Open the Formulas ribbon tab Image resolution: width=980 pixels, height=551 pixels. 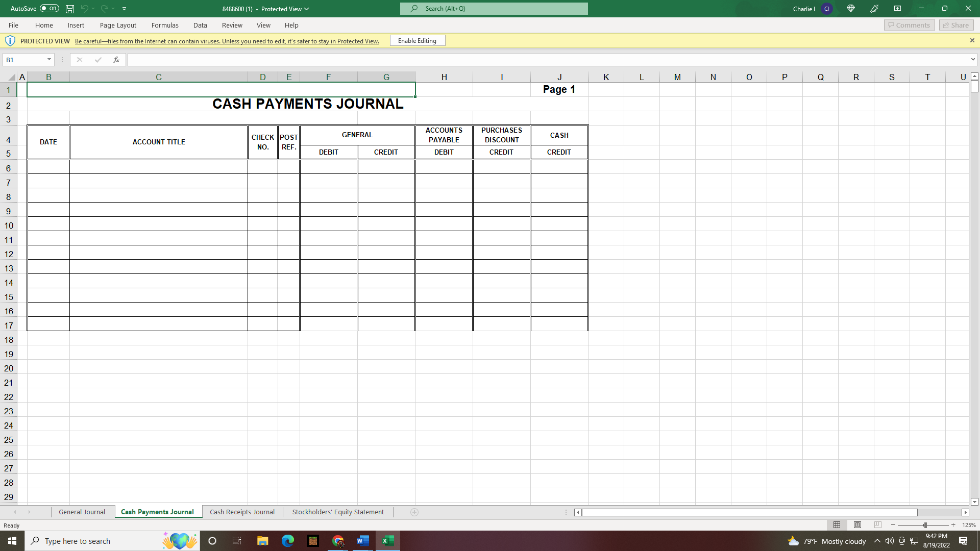click(165, 25)
